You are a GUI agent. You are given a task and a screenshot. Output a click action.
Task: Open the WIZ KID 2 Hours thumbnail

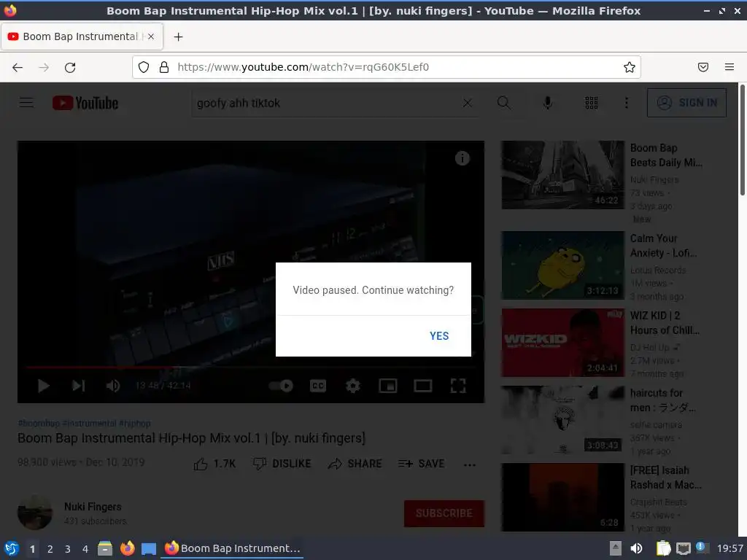[562, 343]
